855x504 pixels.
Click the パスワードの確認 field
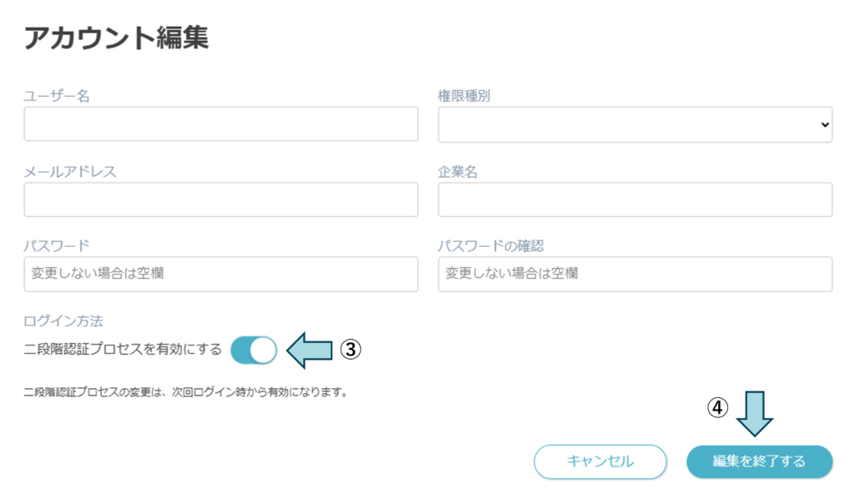pyautogui.click(x=635, y=274)
